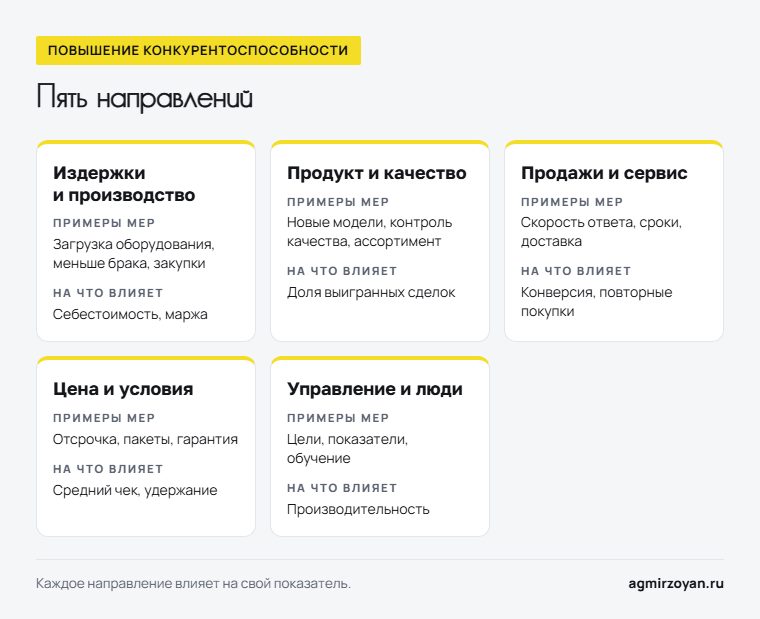760x619 pixels.
Task: Select 'Отсрочка, пакеты, гарантия' text
Action: 145,439
